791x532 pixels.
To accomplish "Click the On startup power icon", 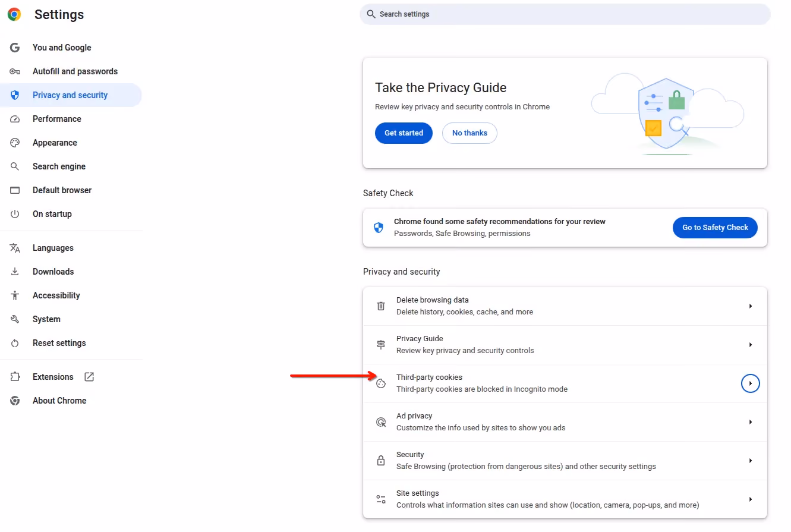I will coord(15,214).
